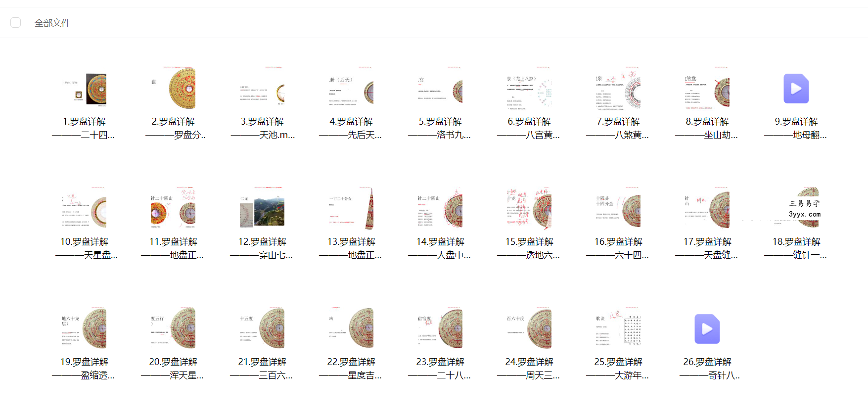Image resolution: width=868 pixels, height=417 pixels.
Task: Open thumbnail of 20.罗盘详解 file
Action: (x=173, y=329)
